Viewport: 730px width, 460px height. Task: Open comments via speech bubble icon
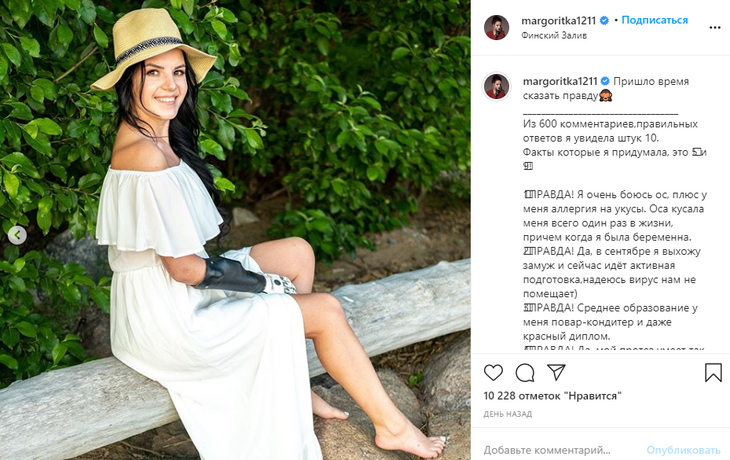pyautogui.click(x=525, y=372)
